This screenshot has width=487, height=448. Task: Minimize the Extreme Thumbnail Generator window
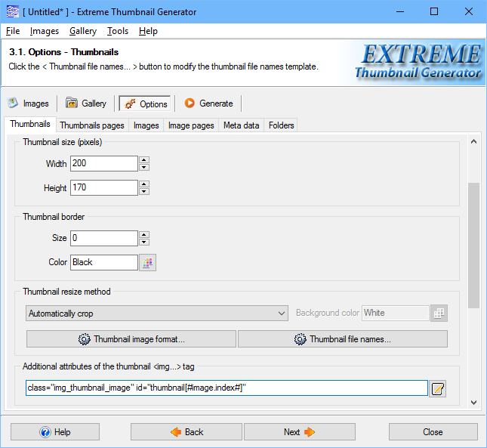tap(400, 12)
